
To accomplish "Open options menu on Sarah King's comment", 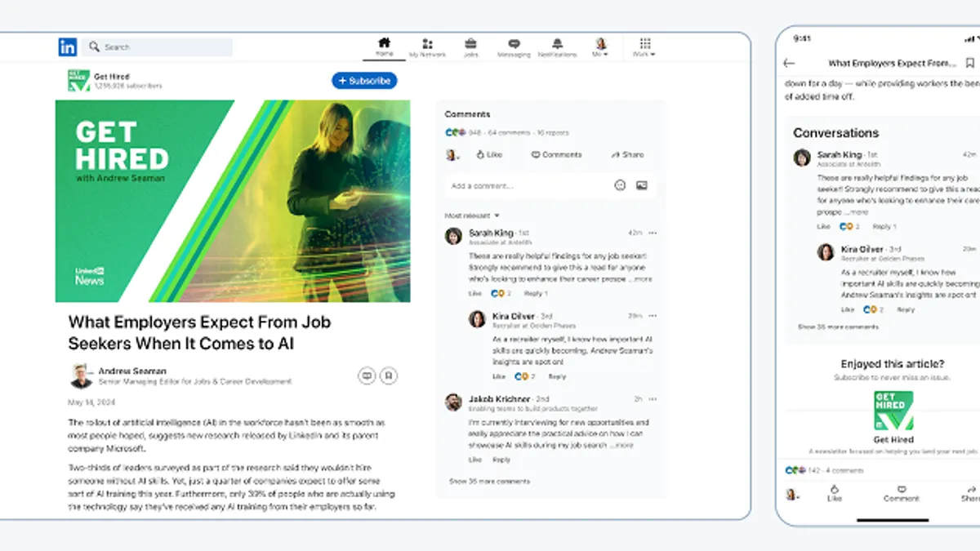I will pyautogui.click(x=653, y=233).
